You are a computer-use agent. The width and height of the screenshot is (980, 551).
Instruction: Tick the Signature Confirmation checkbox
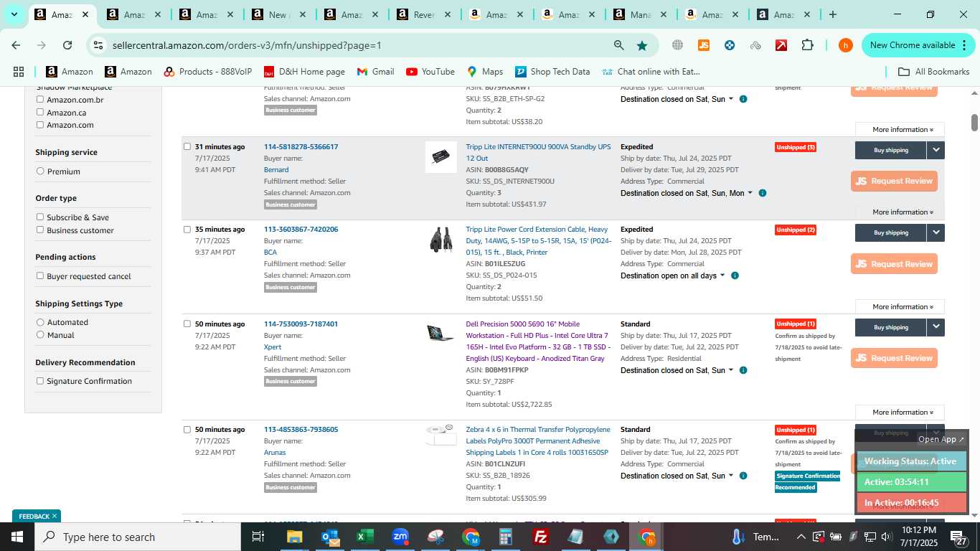(40, 381)
